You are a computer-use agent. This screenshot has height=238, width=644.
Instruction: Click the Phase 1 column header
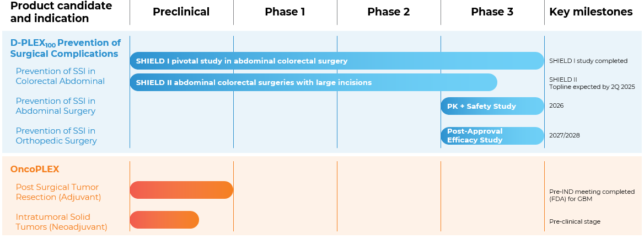coord(285,12)
